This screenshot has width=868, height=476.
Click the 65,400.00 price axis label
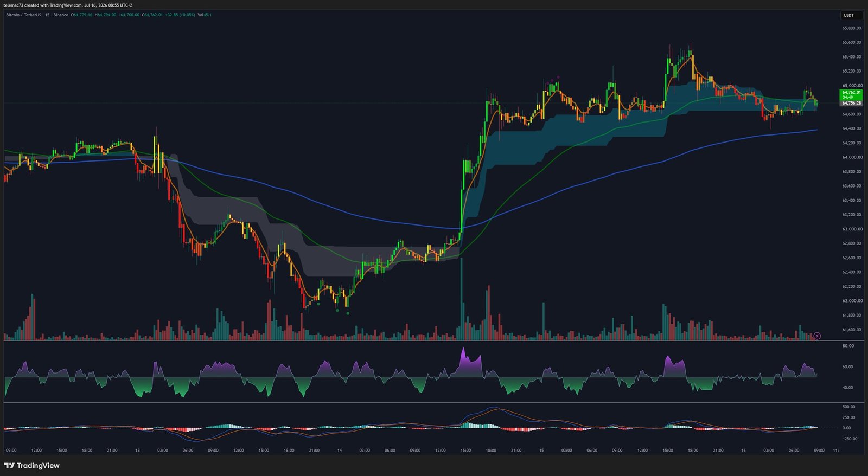pyautogui.click(x=851, y=57)
